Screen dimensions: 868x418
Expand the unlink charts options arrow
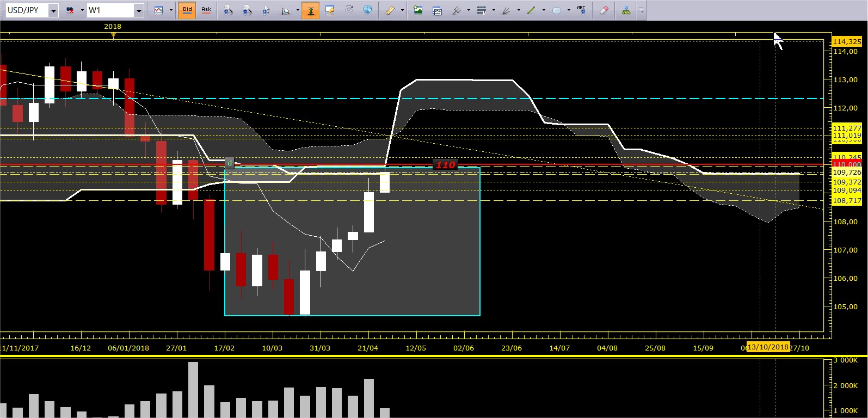tap(82, 10)
